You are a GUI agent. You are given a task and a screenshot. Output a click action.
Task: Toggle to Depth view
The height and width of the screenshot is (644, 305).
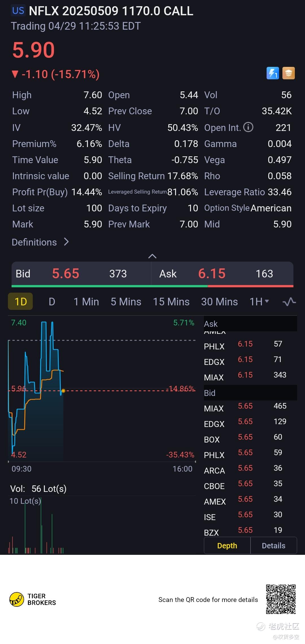(227, 546)
